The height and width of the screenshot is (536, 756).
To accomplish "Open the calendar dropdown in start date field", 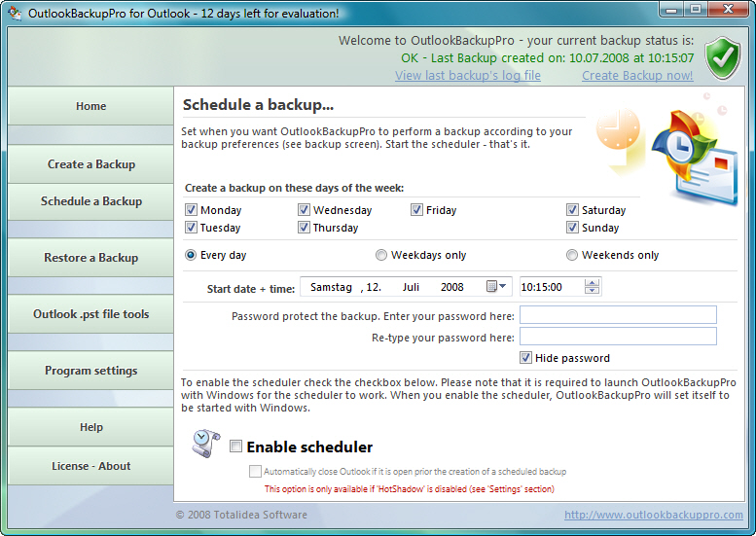I will pyautogui.click(x=496, y=286).
